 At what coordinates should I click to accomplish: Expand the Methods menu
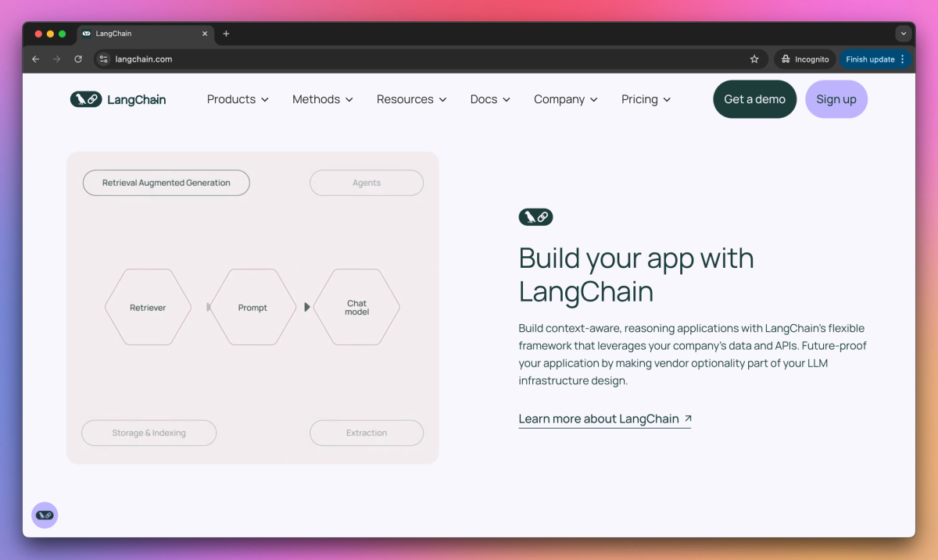323,99
